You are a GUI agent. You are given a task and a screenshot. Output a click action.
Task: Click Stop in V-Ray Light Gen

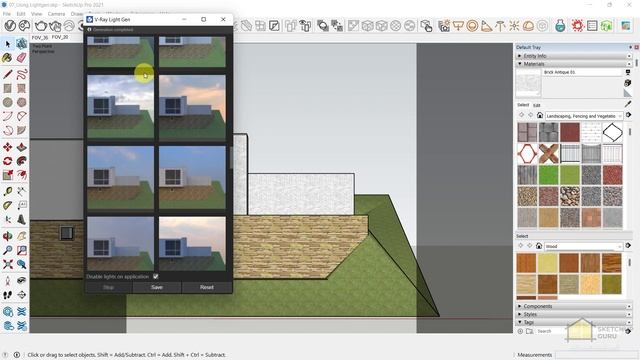(x=108, y=287)
